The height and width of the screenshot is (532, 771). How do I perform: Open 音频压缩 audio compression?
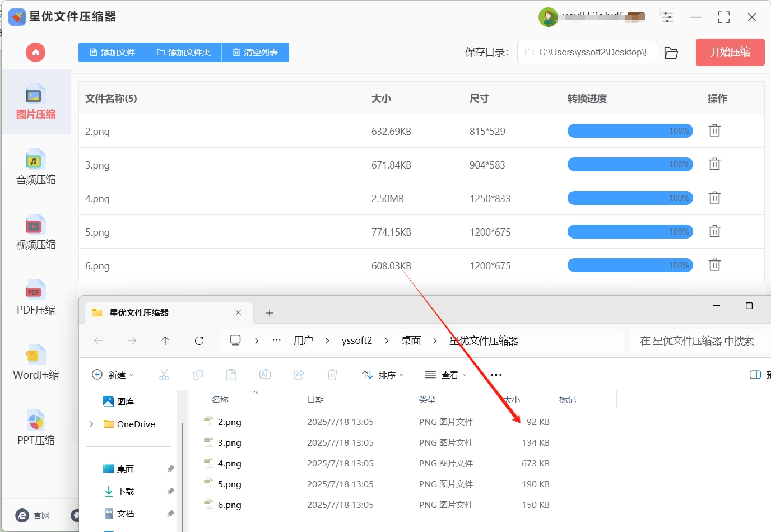click(x=36, y=167)
